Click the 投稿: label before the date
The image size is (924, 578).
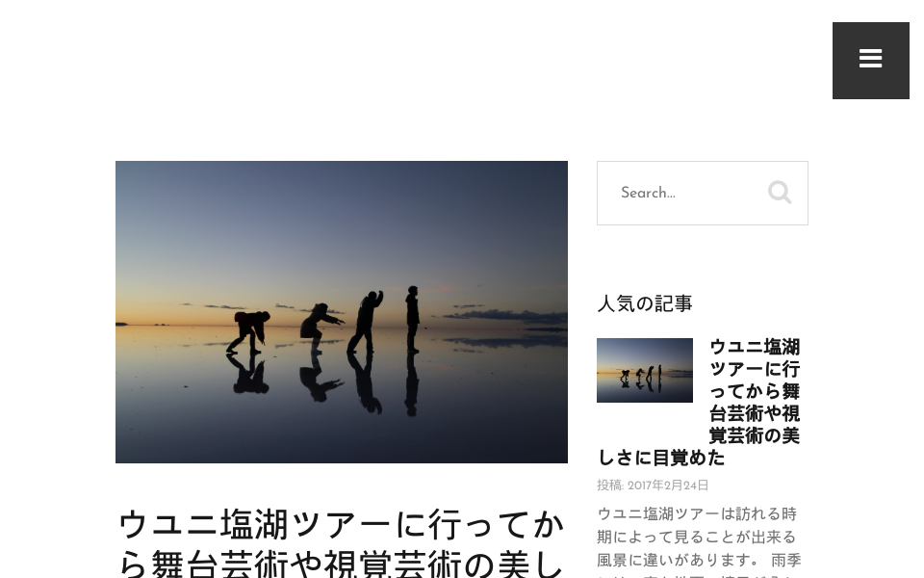pyautogui.click(x=610, y=485)
